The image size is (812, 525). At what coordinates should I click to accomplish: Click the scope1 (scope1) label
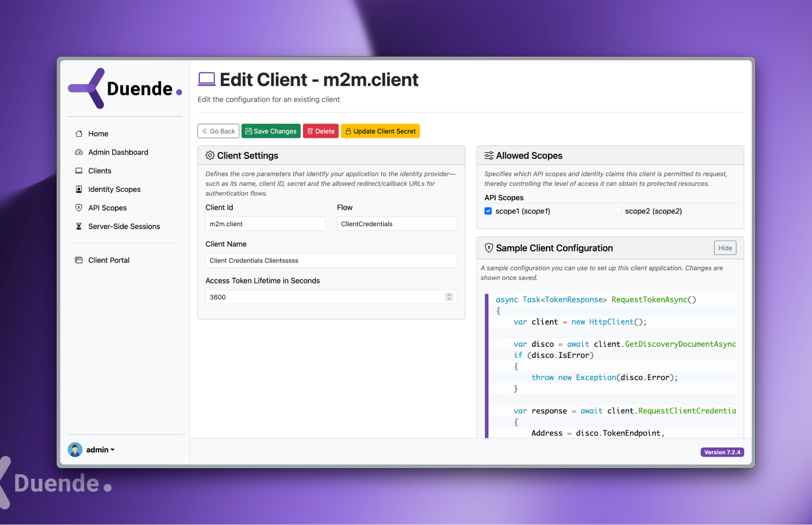tap(522, 211)
